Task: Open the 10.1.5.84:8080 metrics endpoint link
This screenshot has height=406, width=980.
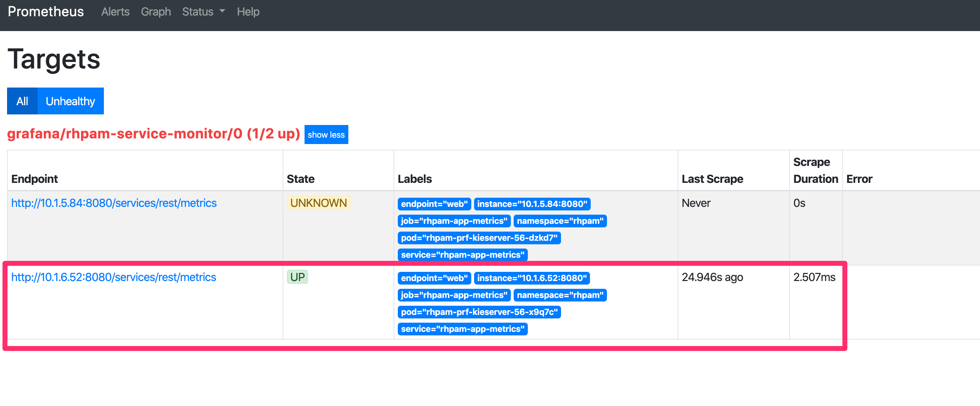Action: coord(114,203)
